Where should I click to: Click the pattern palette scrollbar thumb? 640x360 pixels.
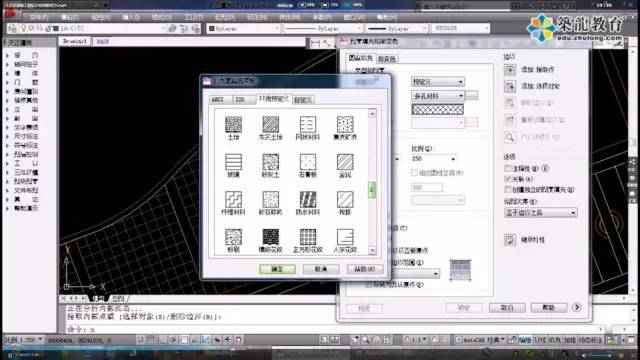click(x=372, y=190)
